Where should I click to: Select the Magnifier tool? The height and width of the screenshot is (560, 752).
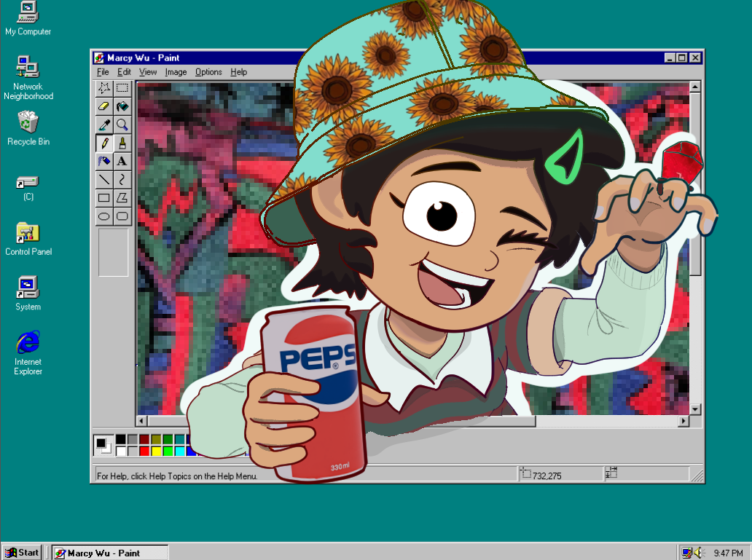[122, 125]
